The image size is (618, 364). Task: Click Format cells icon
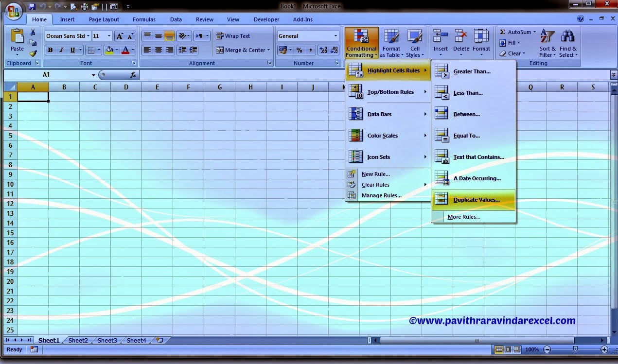click(481, 36)
